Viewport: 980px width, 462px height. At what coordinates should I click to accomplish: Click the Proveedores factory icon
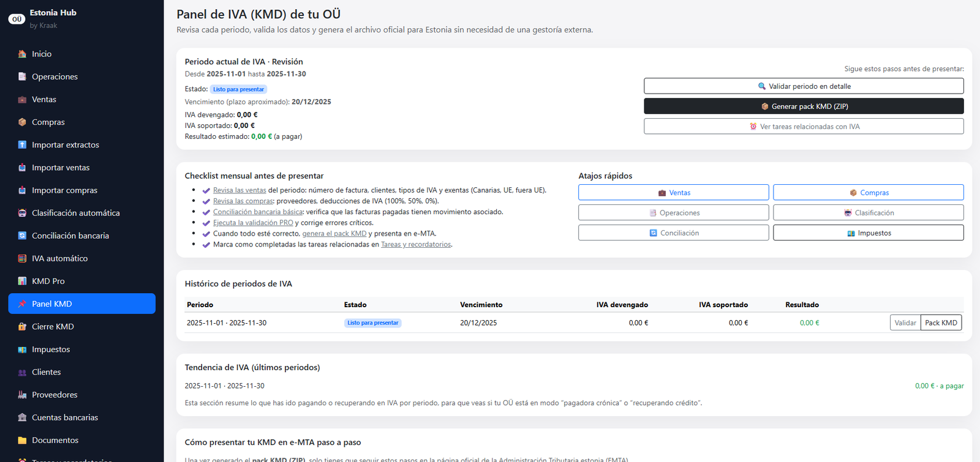pos(22,395)
